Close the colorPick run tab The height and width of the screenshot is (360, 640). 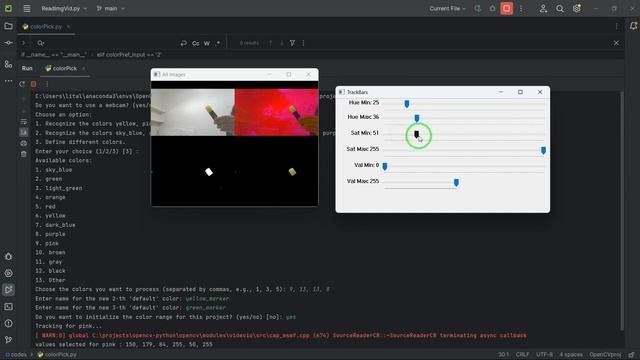click(x=83, y=68)
